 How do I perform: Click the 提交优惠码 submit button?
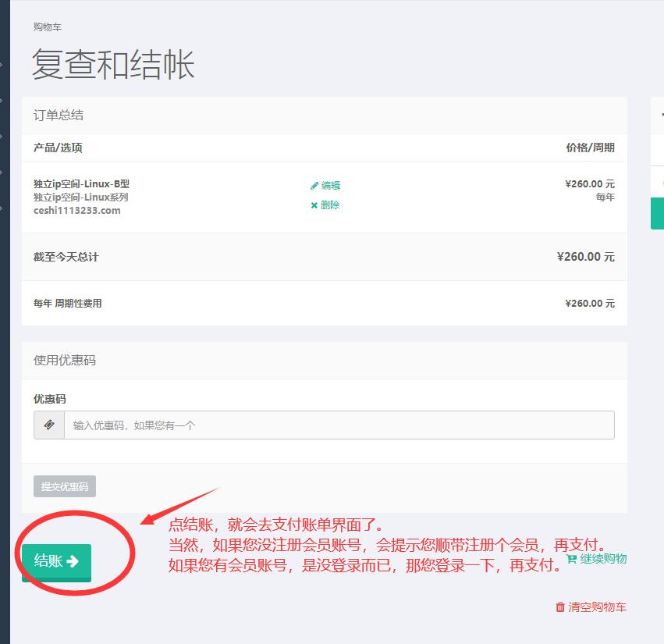coord(64,486)
